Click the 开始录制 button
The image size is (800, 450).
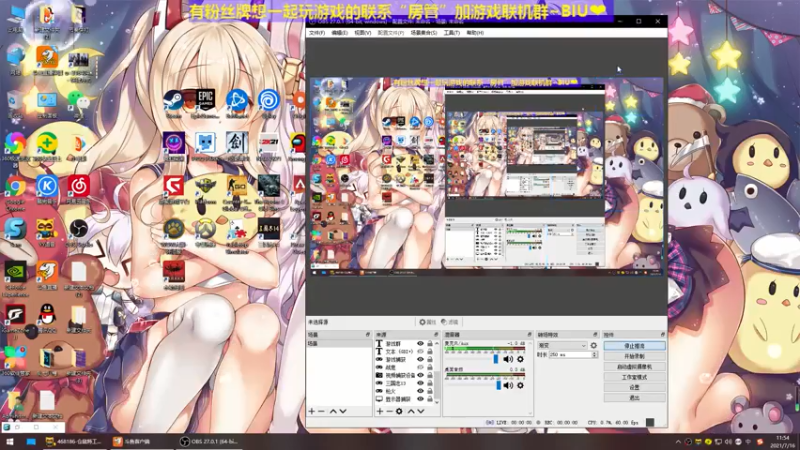click(635, 356)
